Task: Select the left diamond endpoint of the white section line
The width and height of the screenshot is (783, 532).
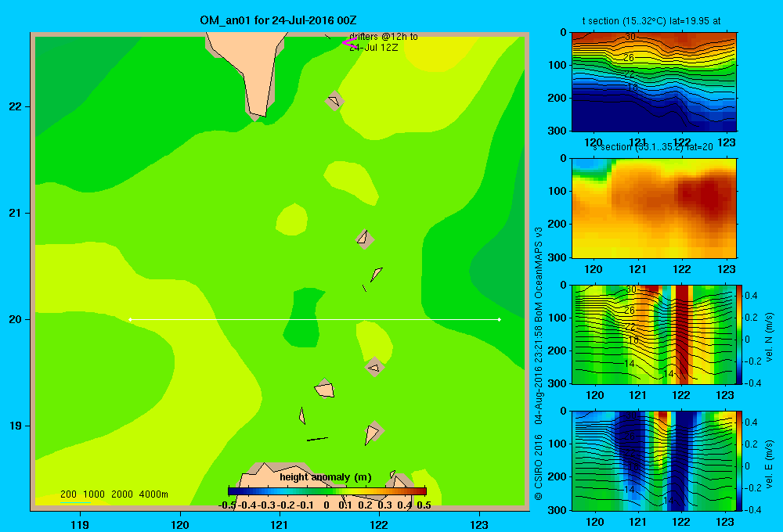Action: tap(130, 319)
